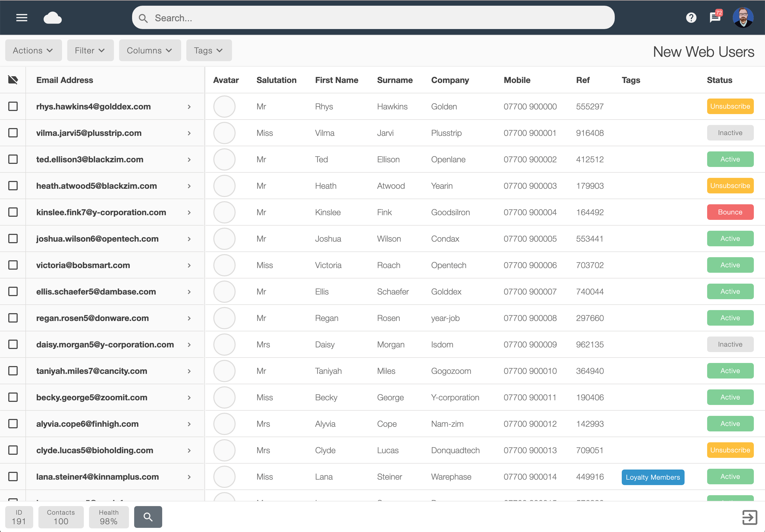The image size is (765, 532).
Task: Click the First Name column header
Action: pyautogui.click(x=337, y=80)
